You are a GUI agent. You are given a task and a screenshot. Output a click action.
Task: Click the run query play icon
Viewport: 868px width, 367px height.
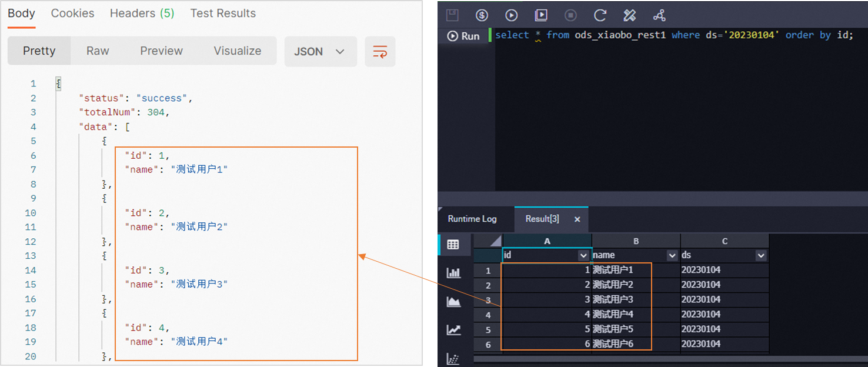pyautogui.click(x=511, y=15)
